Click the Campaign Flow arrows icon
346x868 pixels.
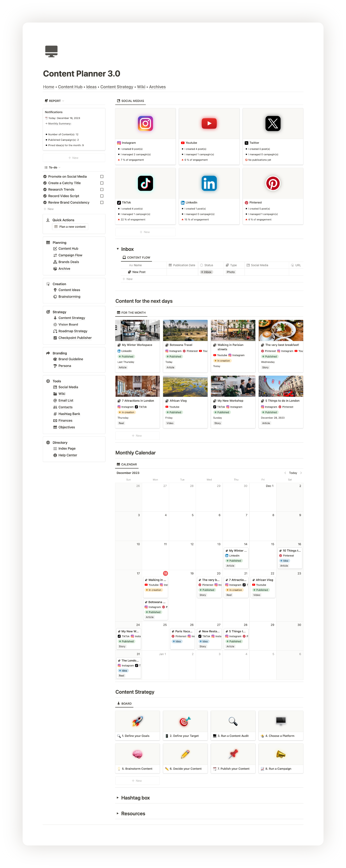click(x=55, y=255)
